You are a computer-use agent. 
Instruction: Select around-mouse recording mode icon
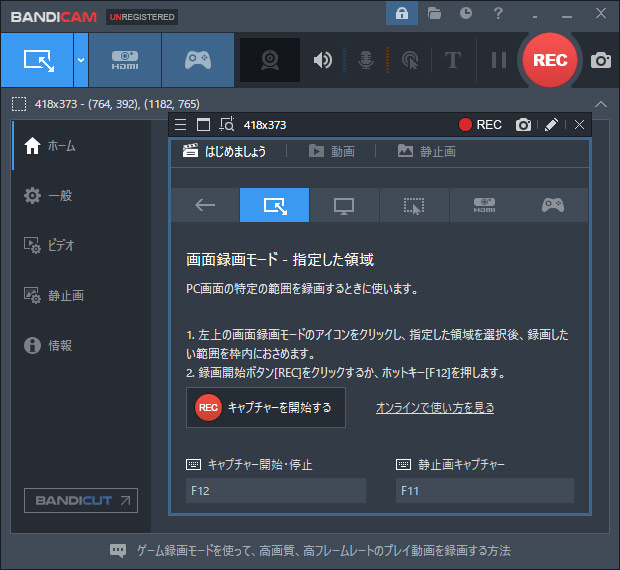click(414, 205)
